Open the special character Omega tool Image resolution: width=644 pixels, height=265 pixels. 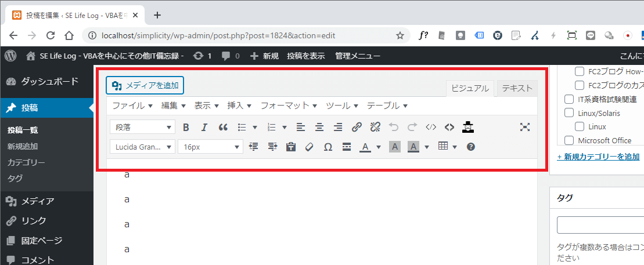click(x=328, y=147)
